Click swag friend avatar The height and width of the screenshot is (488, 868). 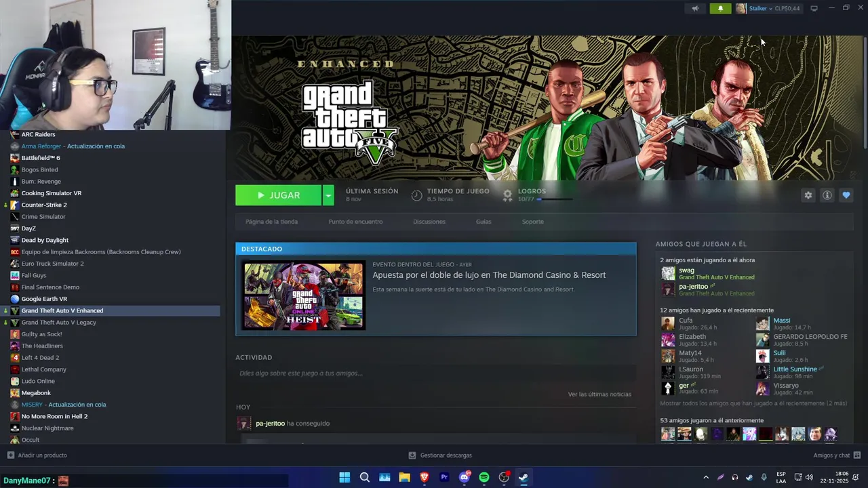tap(668, 273)
